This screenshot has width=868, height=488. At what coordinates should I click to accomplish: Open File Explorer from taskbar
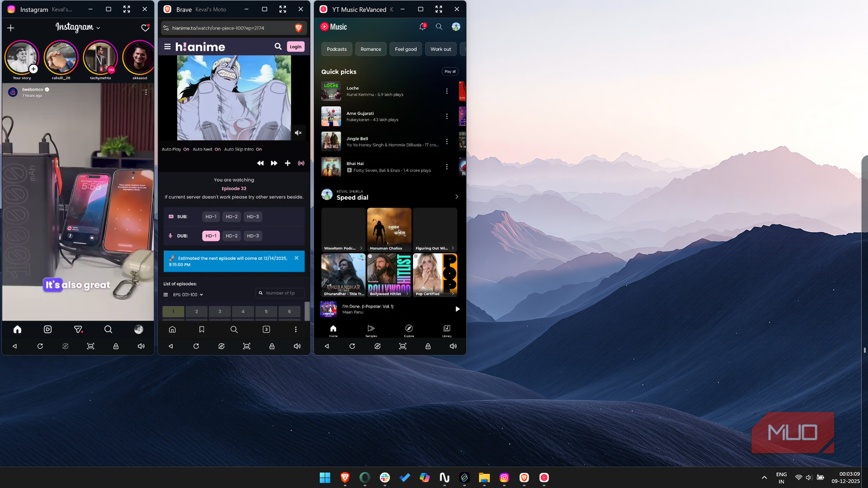(484, 477)
